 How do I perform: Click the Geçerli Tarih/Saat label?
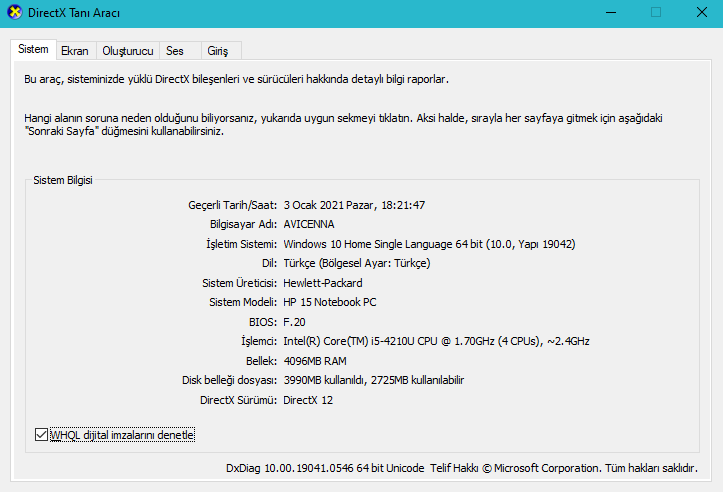pos(232,205)
